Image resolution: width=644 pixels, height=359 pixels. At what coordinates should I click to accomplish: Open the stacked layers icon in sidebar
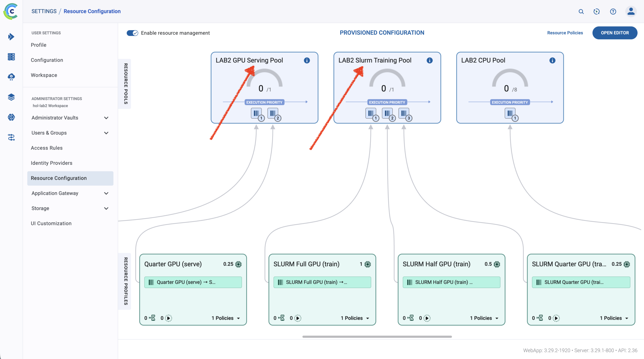(x=11, y=97)
